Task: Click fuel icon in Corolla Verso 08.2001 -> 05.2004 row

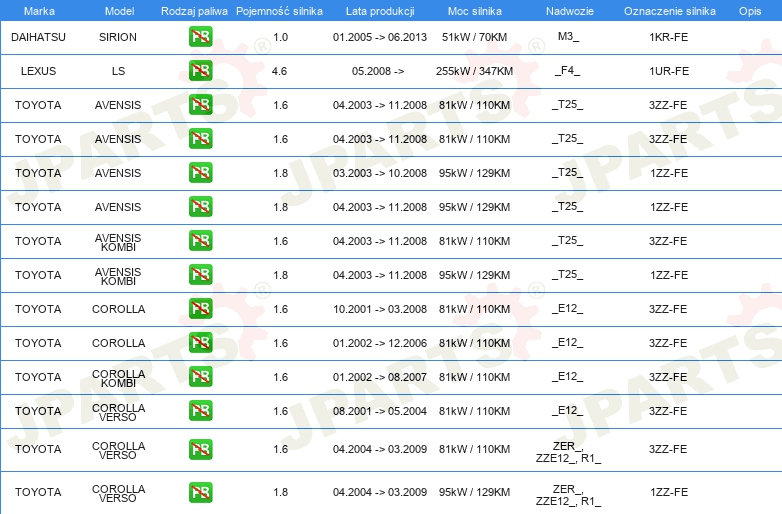Action: click(x=200, y=410)
